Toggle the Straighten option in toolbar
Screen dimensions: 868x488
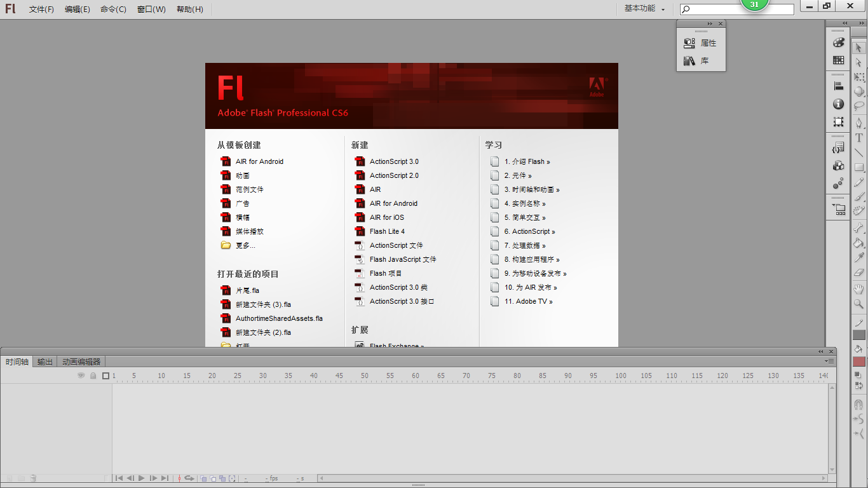pos(858,433)
